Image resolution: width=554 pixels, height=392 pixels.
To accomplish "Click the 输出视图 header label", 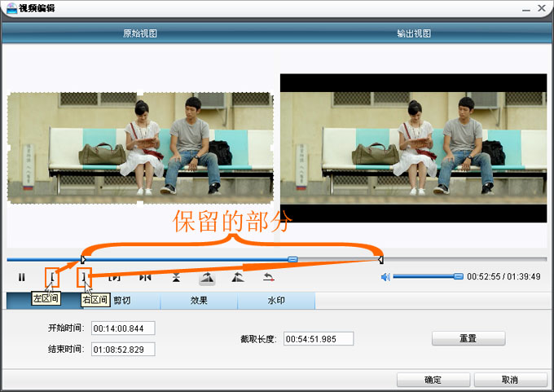I will click(414, 33).
